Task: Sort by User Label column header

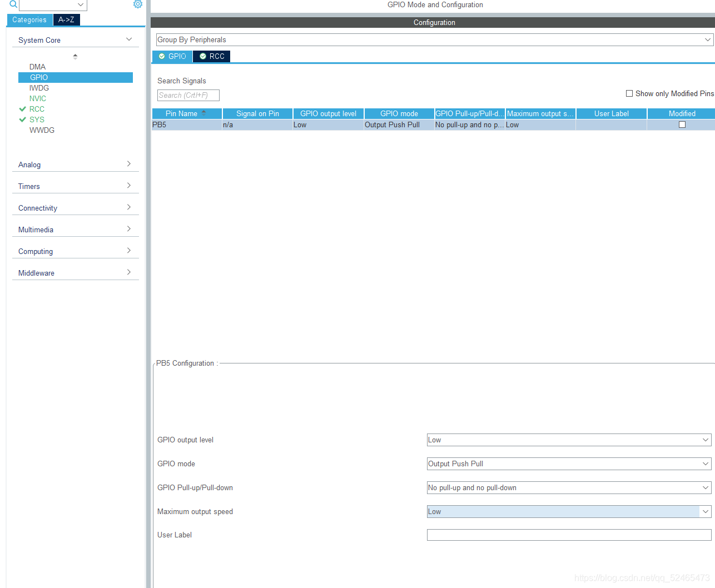Action: coord(612,113)
